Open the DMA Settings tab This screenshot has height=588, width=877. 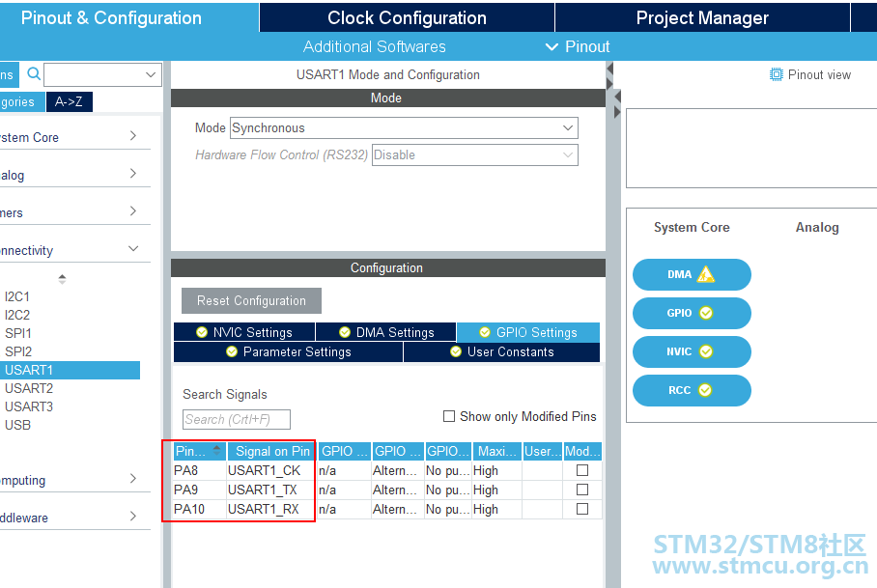click(x=386, y=332)
